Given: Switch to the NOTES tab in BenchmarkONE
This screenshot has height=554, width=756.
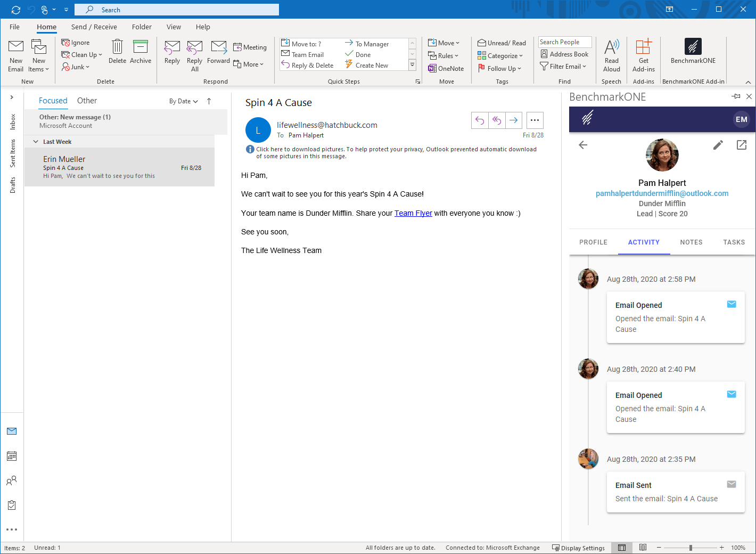Looking at the screenshot, I should pos(691,242).
